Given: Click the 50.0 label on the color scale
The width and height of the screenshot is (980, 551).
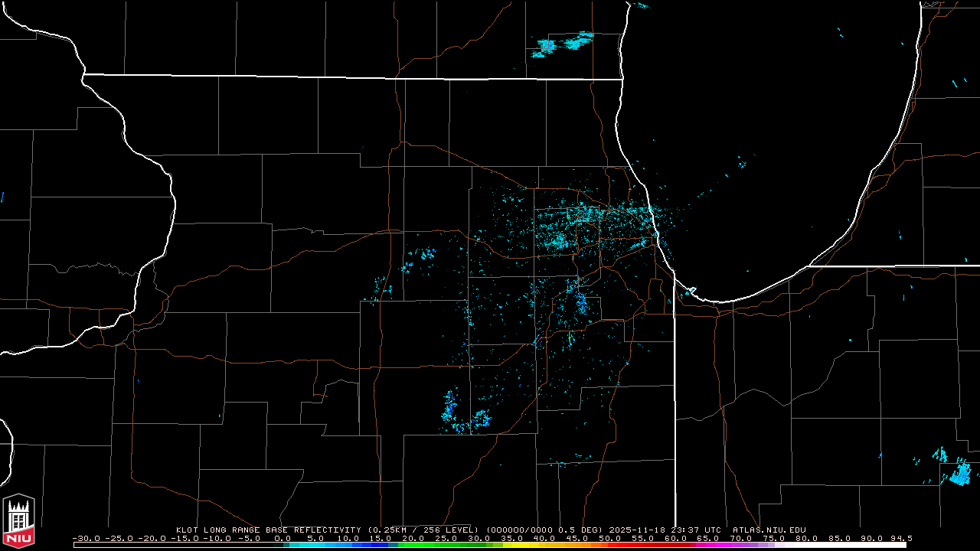Looking at the screenshot, I should coord(610,538).
